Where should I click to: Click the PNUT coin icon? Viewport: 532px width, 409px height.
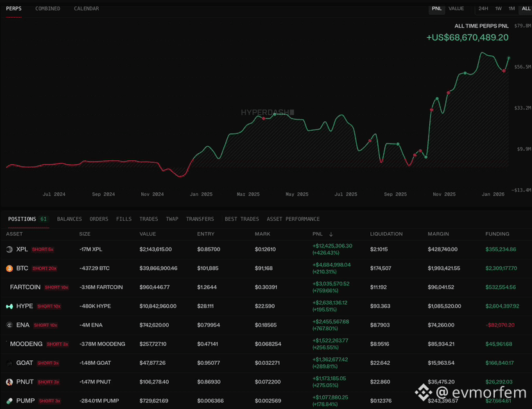[x=10, y=382]
